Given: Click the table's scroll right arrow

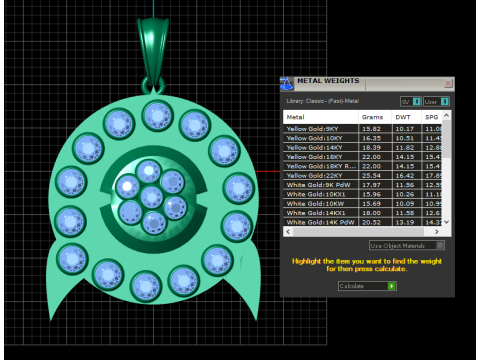Looking at the screenshot, I should pyautogui.click(x=437, y=231).
